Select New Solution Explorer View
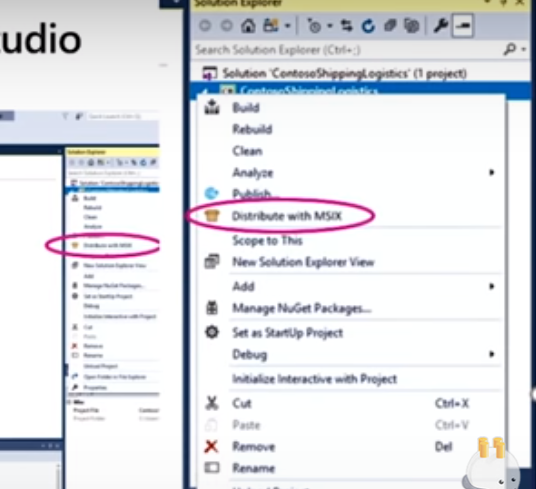The image size is (536, 489). pos(304,262)
